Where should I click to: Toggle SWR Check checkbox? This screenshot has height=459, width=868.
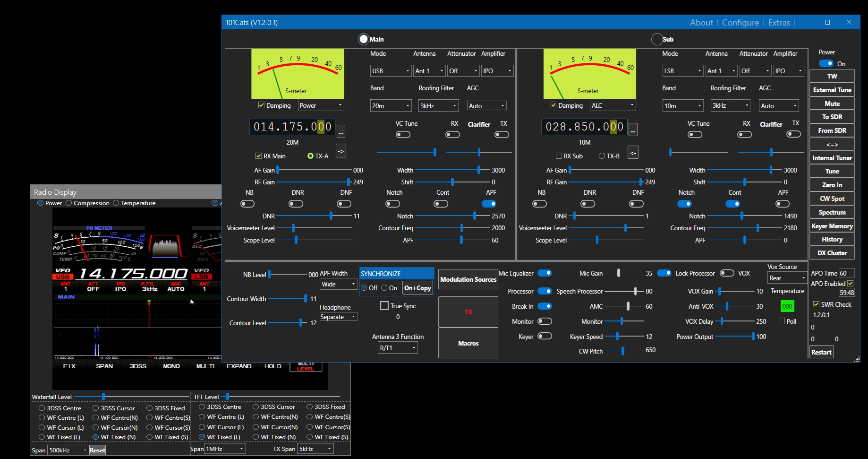(x=816, y=304)
